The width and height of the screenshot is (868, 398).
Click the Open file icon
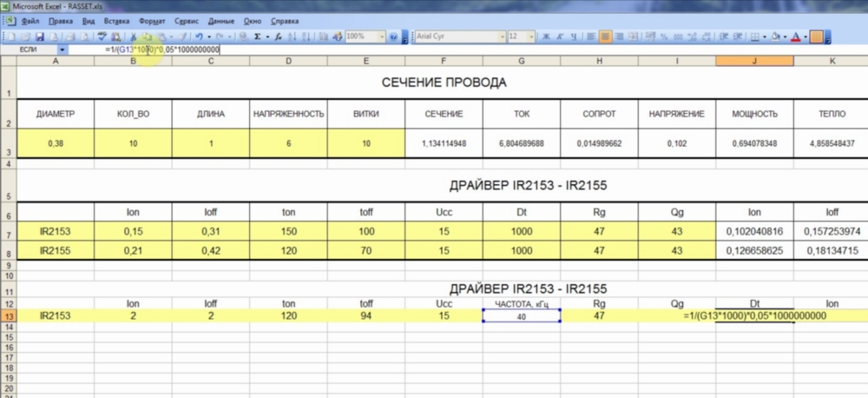click(x=26, y=36)
